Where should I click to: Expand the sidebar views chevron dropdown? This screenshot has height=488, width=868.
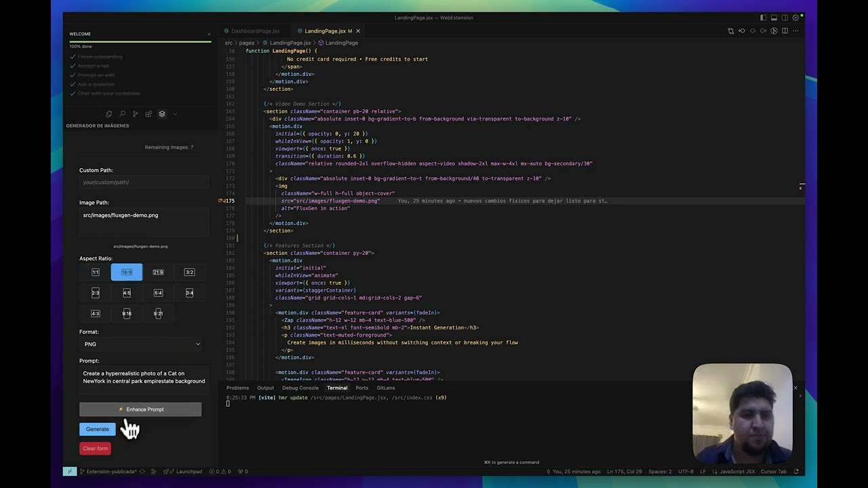pyautogui.click(x=175, y=114)
